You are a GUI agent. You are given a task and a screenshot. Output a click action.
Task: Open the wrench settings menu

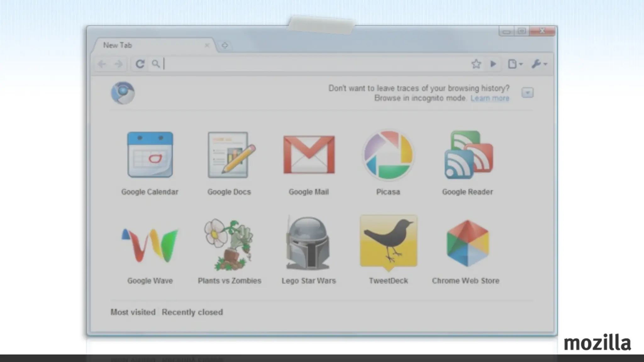coord(539,64)
